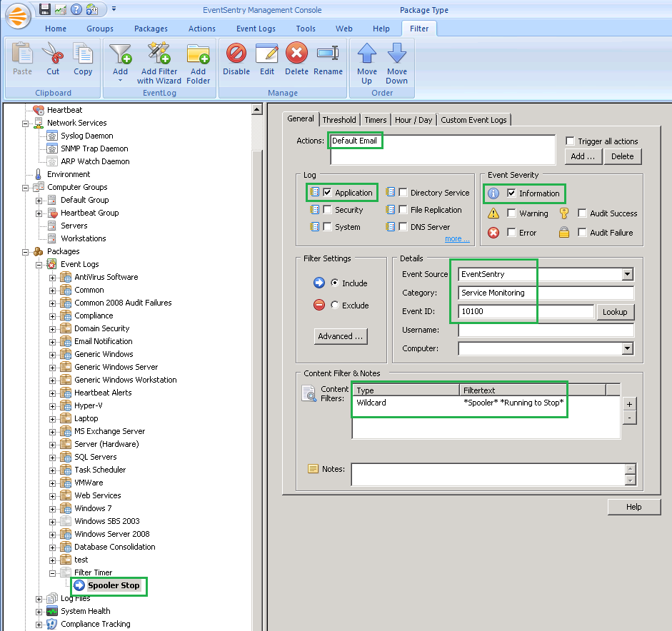672x631 pixels.
Task: Click the Add ... actions button
Action: point(583,156)
